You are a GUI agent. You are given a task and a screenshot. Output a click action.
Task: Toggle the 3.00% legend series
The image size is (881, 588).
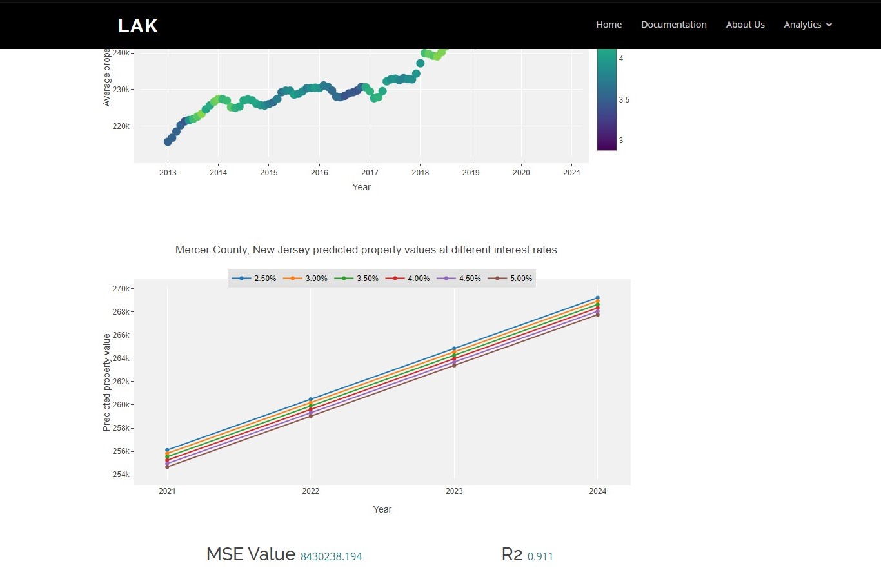pyautogui.click(x=305, y=279)
